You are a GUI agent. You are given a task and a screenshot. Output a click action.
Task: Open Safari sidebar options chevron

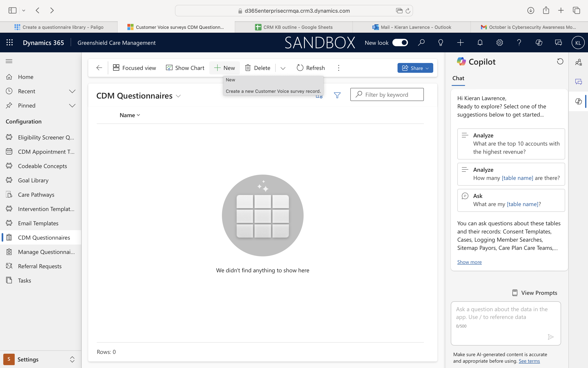tap(23, 10)
